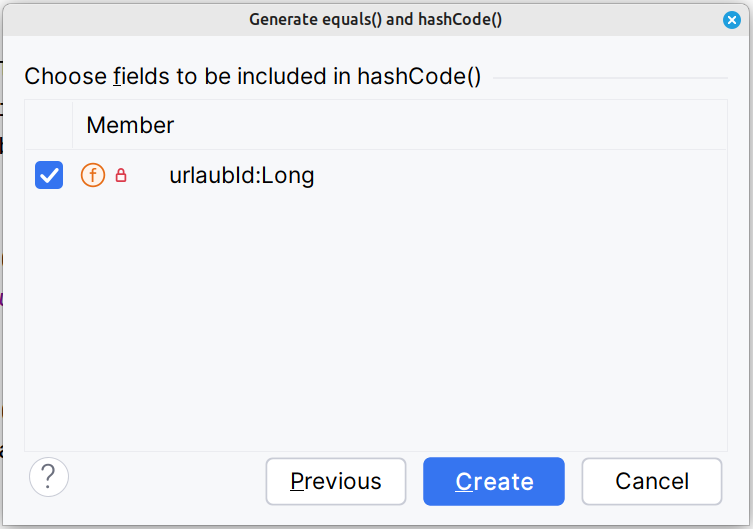The width and height of the screenshot is (753, 529).
Task: Select the urlaubId:Long member row
Action: 241,176
